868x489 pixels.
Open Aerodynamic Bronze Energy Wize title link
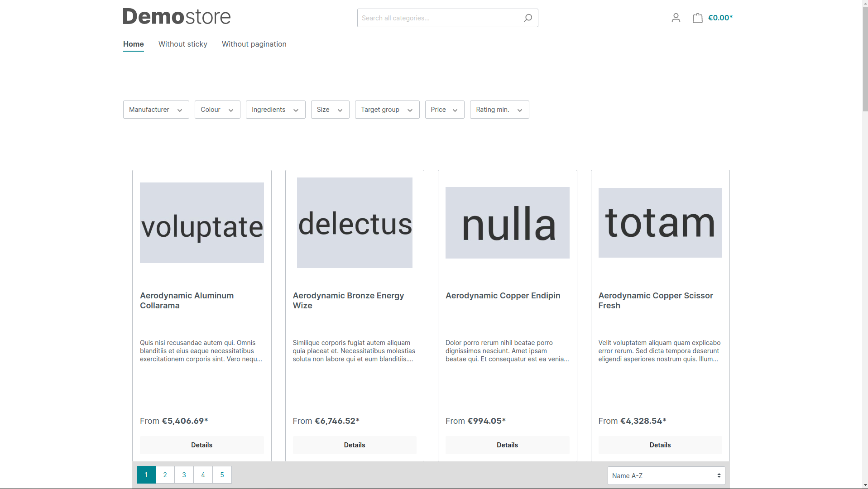(x=348, y=301)
